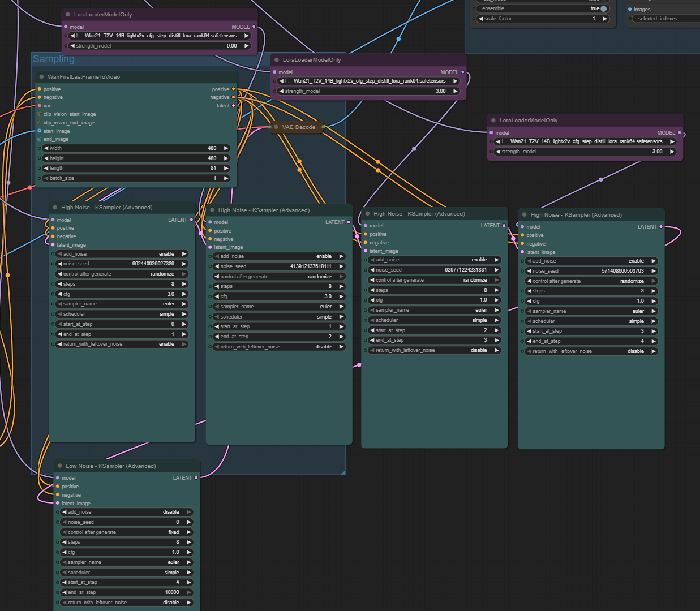Decrease strength_model in the strength 0.00 LoraLoader
700x611 pixels.
click(72, 46)
